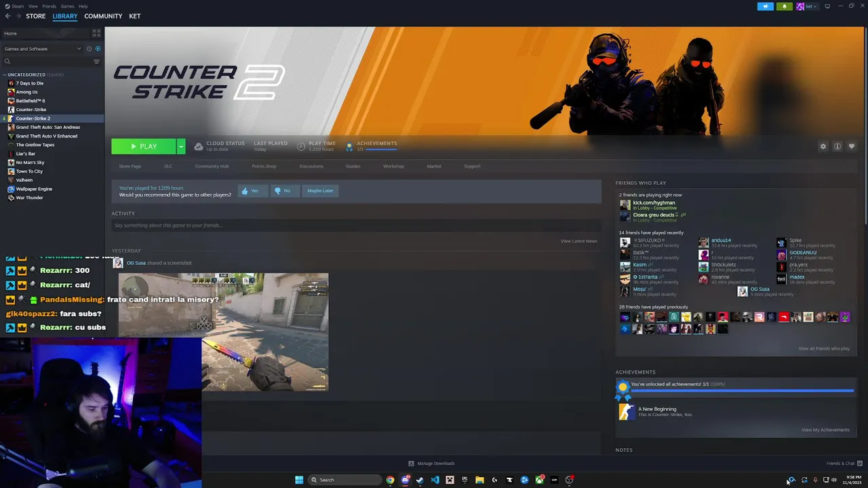Open the Points Shop link
The height and width of the screenshot is (488, 868).
point(264,166)
